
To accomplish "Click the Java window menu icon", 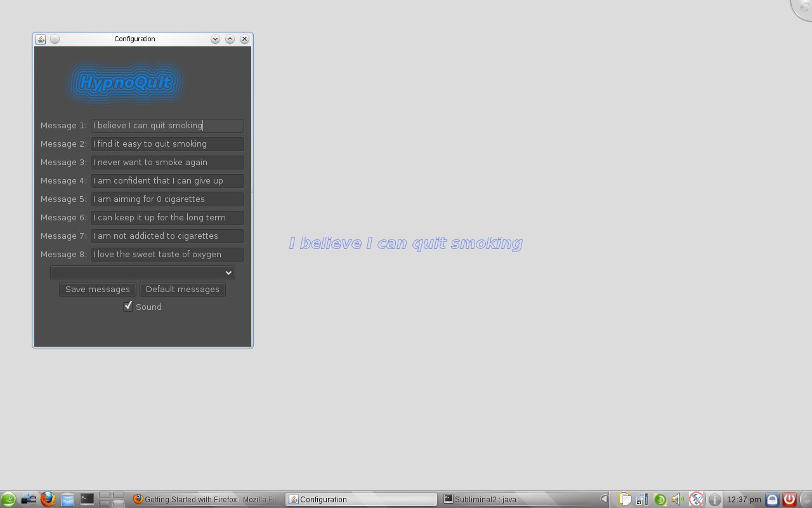I will pos(41,39).
